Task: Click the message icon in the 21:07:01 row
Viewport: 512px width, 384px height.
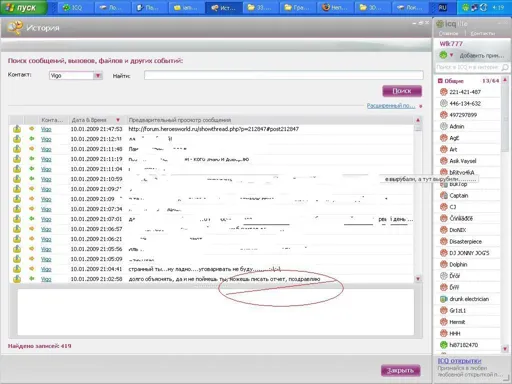Action: pyautogui.click(x=17, y=219)
